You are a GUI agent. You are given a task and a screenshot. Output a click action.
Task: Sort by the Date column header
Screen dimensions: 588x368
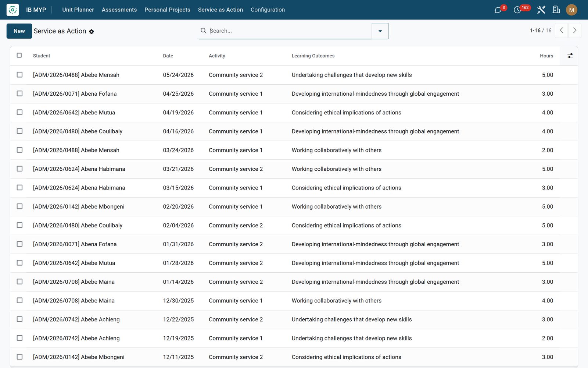pyautogui.click(x=168, y=56)
